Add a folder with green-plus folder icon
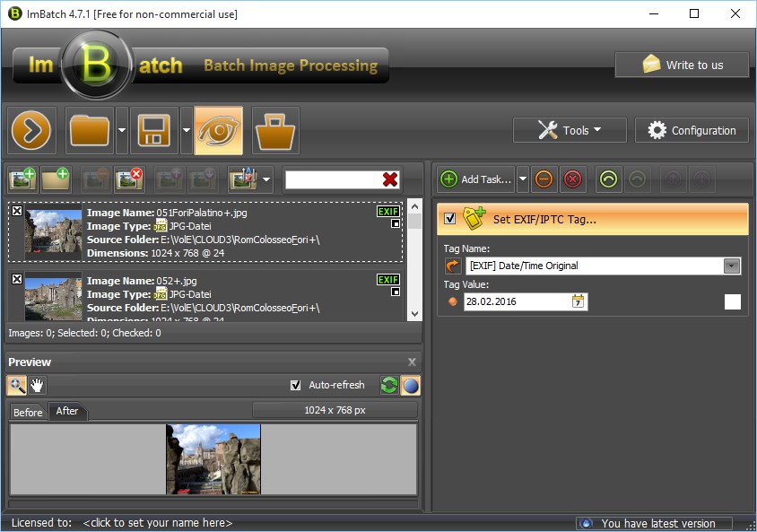This screenshot has width=757, height=532. pyautogui.click(x=56, y=179)
